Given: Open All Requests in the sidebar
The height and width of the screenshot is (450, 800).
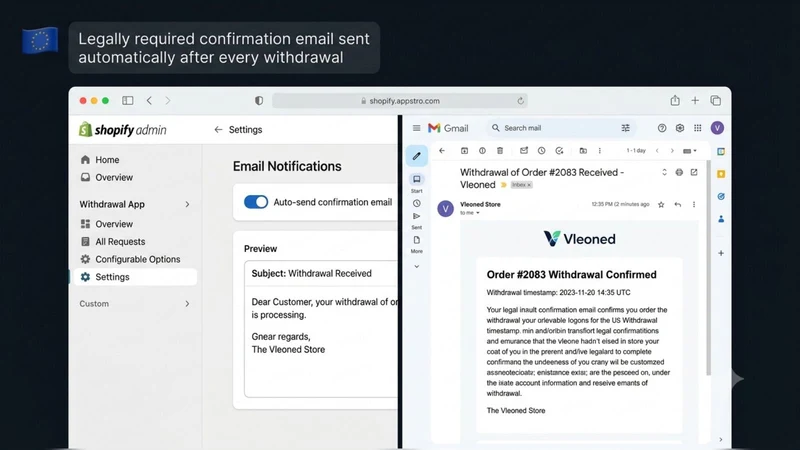Looking at the screenshot, I should 113,241.
